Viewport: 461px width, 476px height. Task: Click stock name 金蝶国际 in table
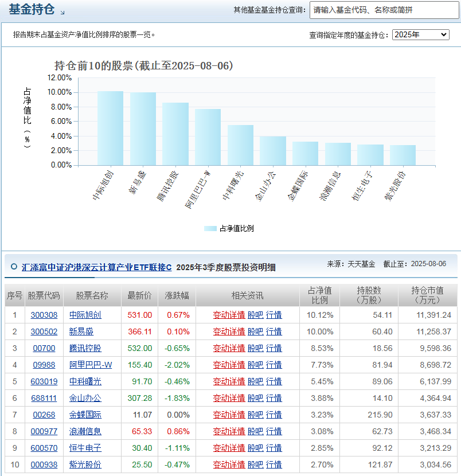tap(85, 415)
